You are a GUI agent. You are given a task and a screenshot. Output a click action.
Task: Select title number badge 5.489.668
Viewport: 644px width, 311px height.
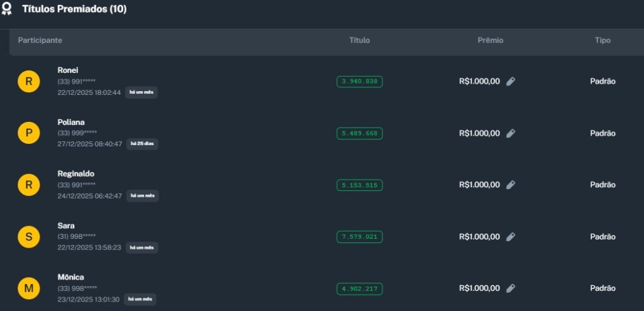[x=360, y=133]
